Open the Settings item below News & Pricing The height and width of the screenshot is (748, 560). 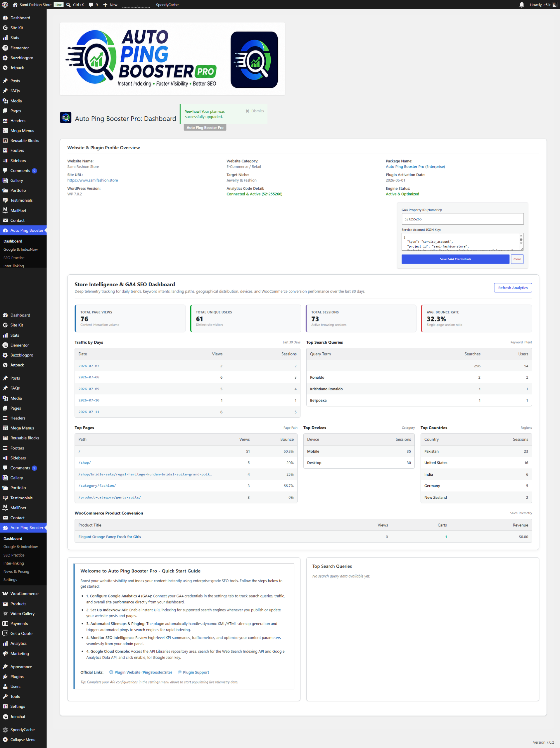click(10, 579)
